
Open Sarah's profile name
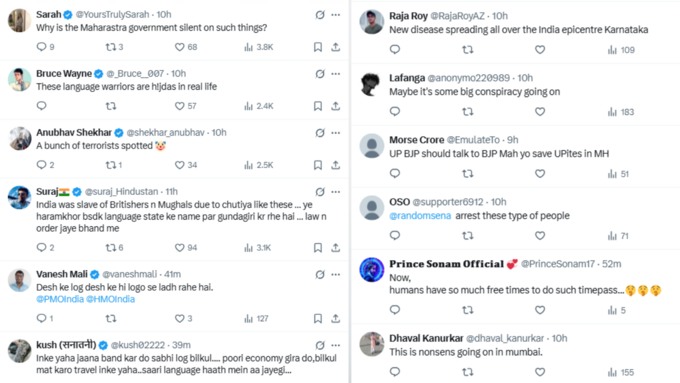pos(49,14)
